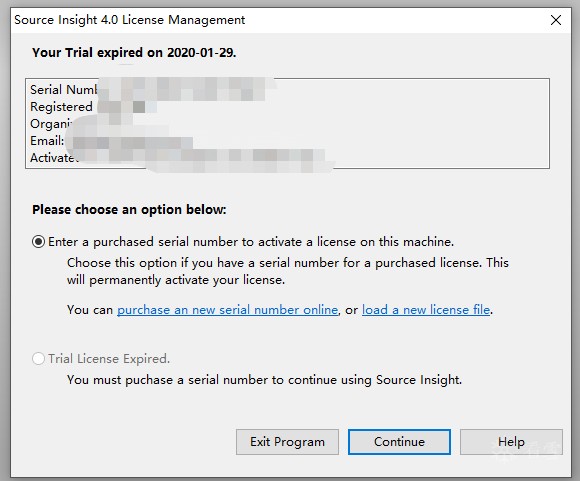
Task: Open the 'load a new license file' link
Action: pyautogui.click(x=426, y=310)
